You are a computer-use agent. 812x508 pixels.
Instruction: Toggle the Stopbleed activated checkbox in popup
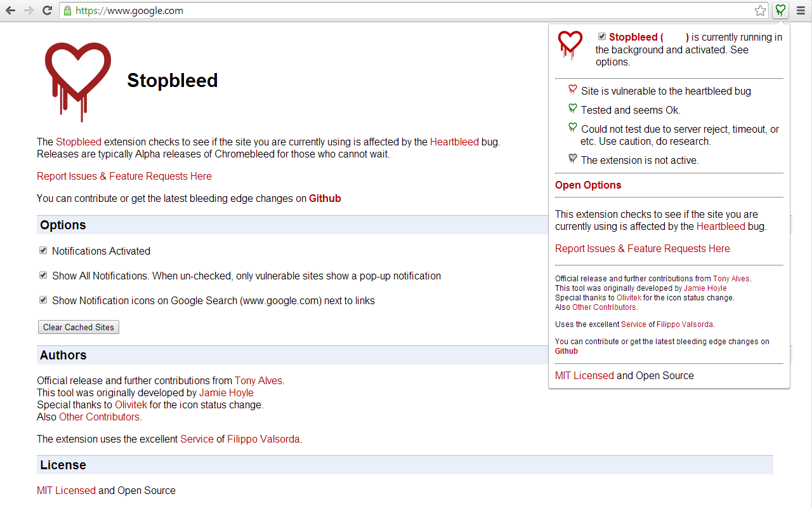(602, 37)
